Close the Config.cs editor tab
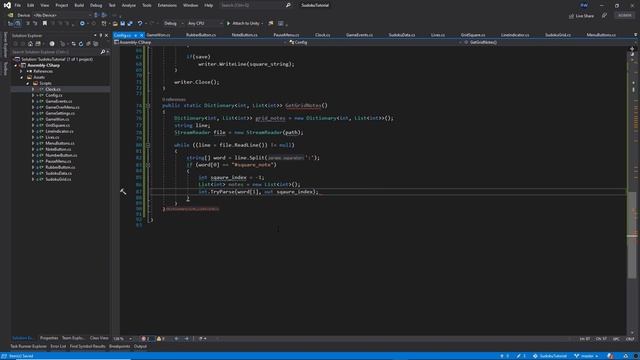The width and height of the screenshot is (640, 360). pyautogui.click(x=141, y=36)
